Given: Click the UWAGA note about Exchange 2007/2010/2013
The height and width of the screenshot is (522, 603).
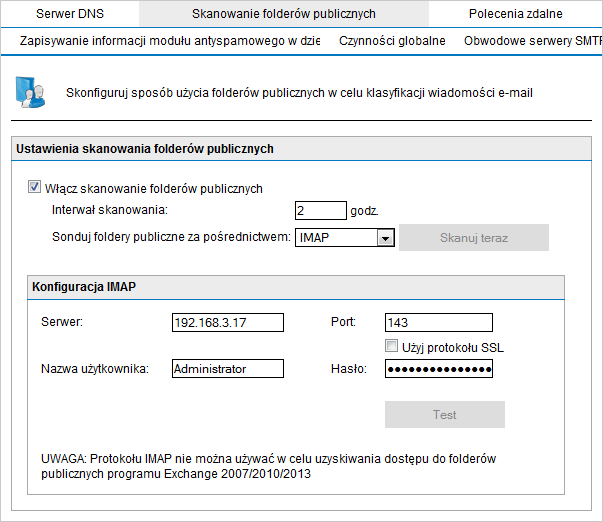Looking at the screenshot, I should (268, 466).
